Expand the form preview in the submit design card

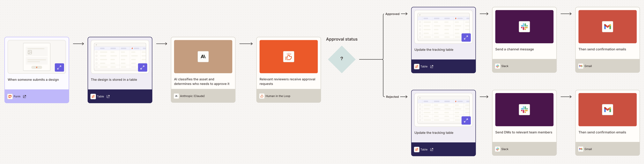click(x=59, y=67)
